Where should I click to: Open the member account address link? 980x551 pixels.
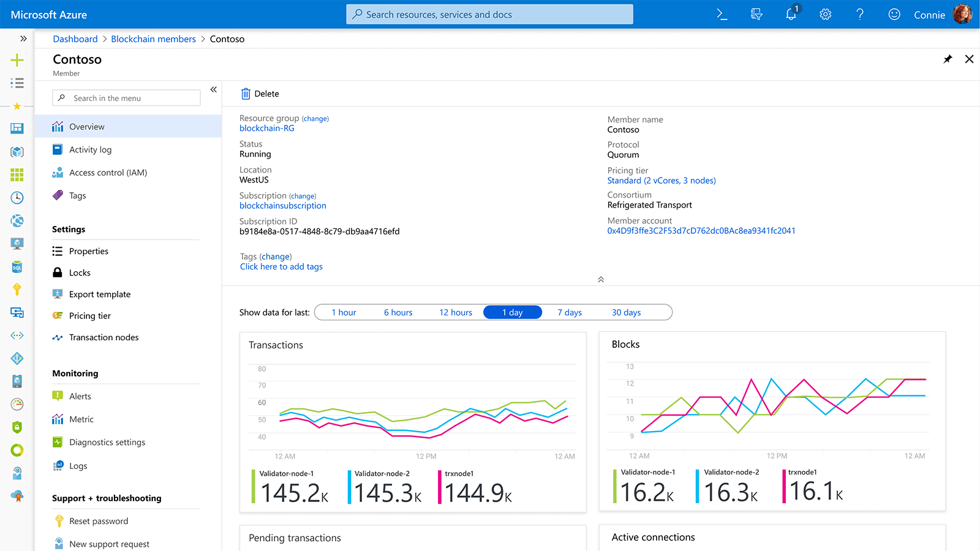coord(701,231)
